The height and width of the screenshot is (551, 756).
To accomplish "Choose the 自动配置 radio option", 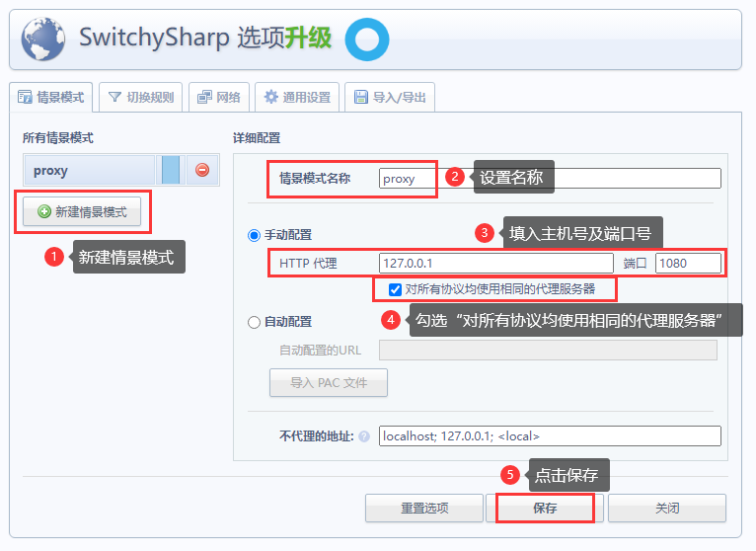I will pos(255,322).
